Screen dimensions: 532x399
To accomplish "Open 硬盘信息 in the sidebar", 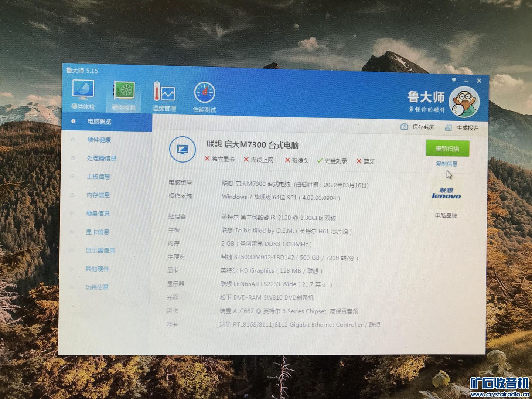I will [98, 214].
